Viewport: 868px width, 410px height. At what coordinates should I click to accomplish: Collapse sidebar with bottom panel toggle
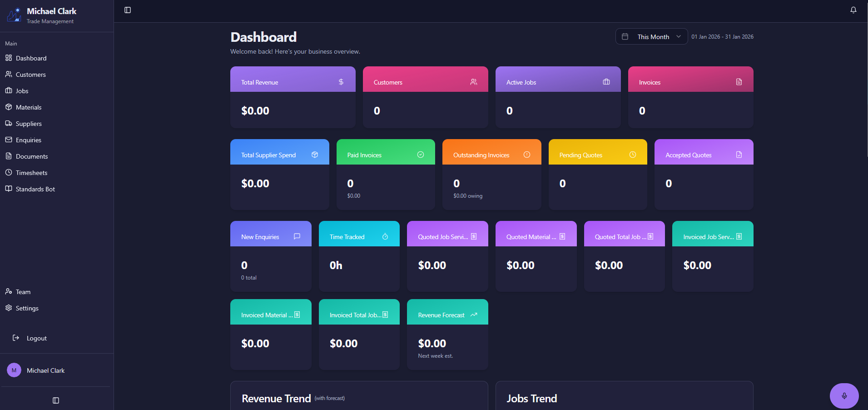[x=56, y=400]
